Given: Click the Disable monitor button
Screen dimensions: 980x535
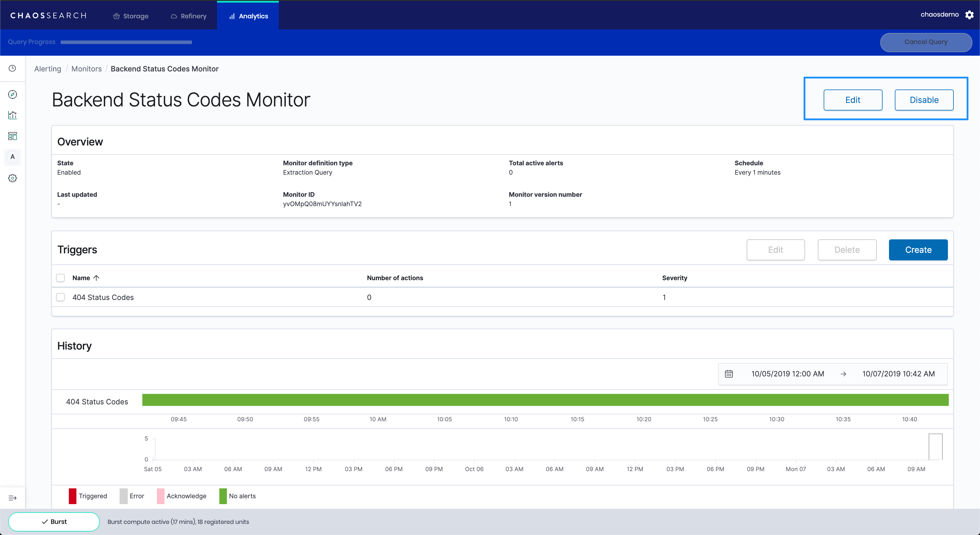Looking at the screenshot, I should tap(924, 100).
